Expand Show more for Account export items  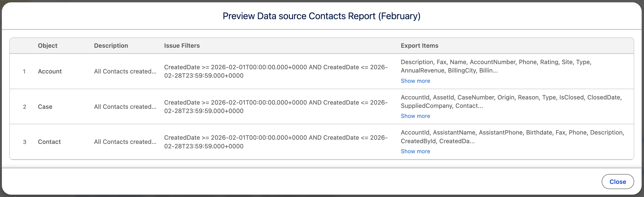415,81
